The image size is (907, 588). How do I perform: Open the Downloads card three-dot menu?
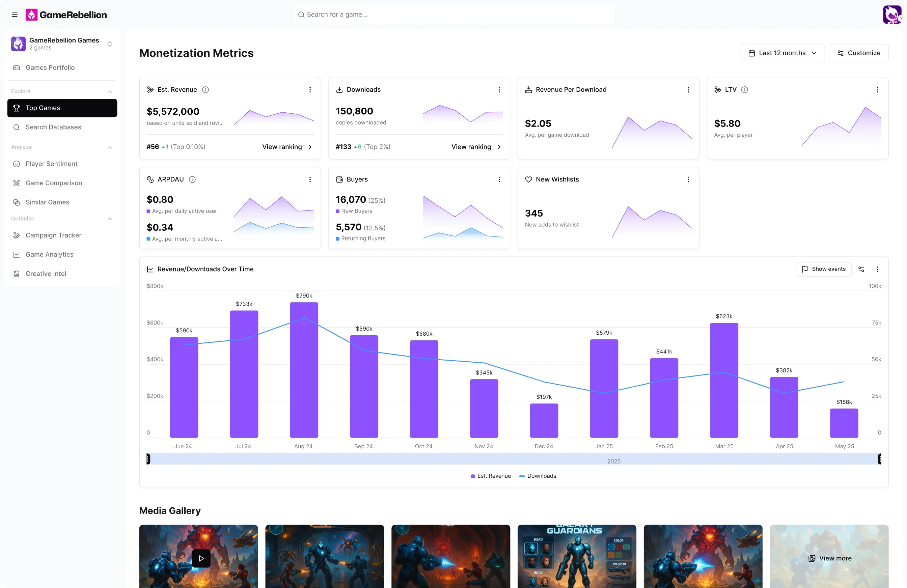499,89
